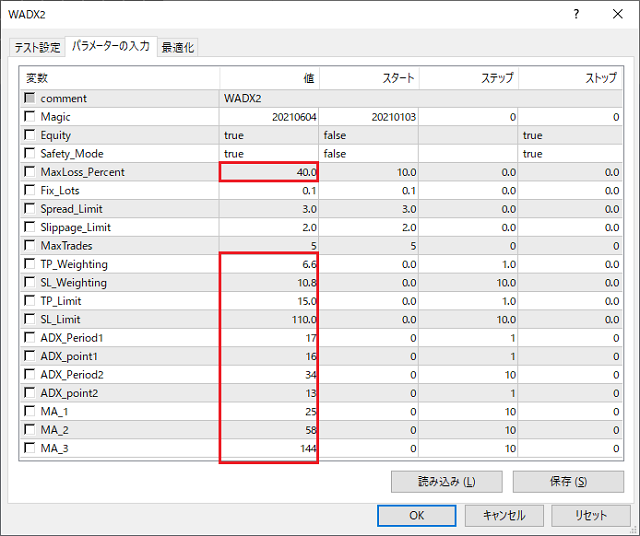Select the パラメーターの入力 tab
This screenshot has width=640, height=536.
pos(111,46)
